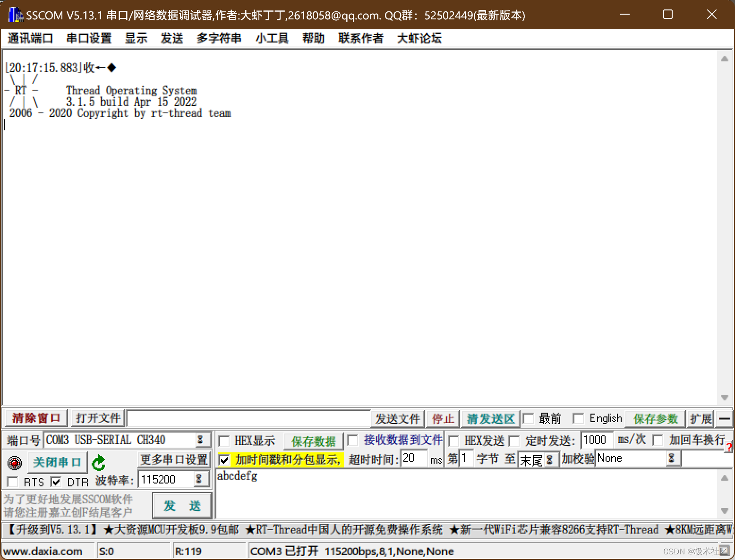Click the 扩展 button

[701, 419]
